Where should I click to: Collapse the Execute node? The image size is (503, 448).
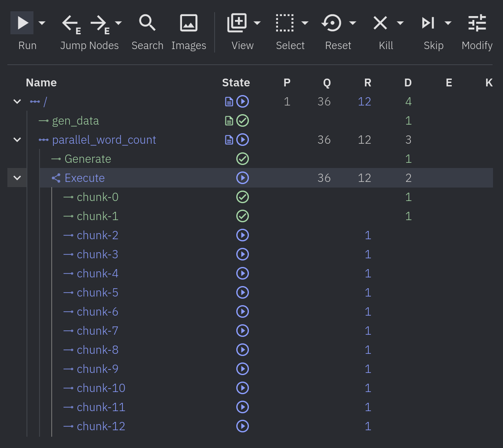point(17,178)
